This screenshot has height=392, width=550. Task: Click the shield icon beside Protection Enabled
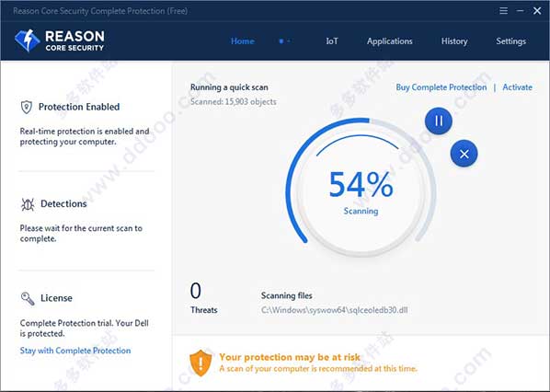coord(27,107)
